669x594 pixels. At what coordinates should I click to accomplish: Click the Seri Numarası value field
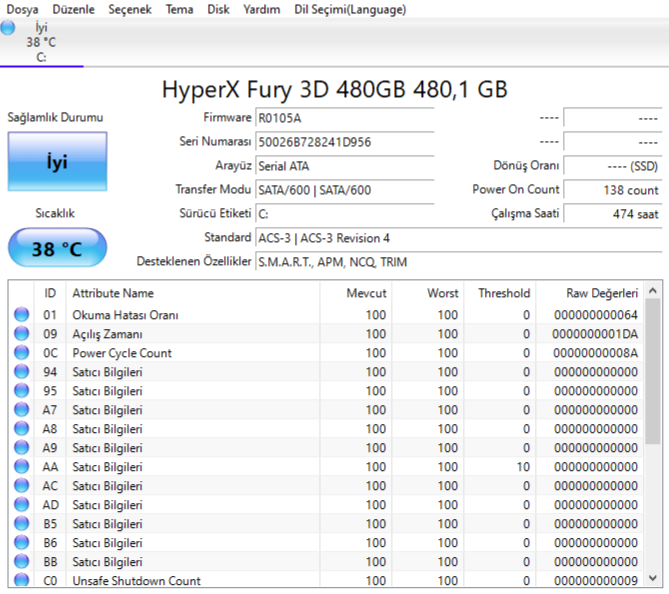[344, 142]
